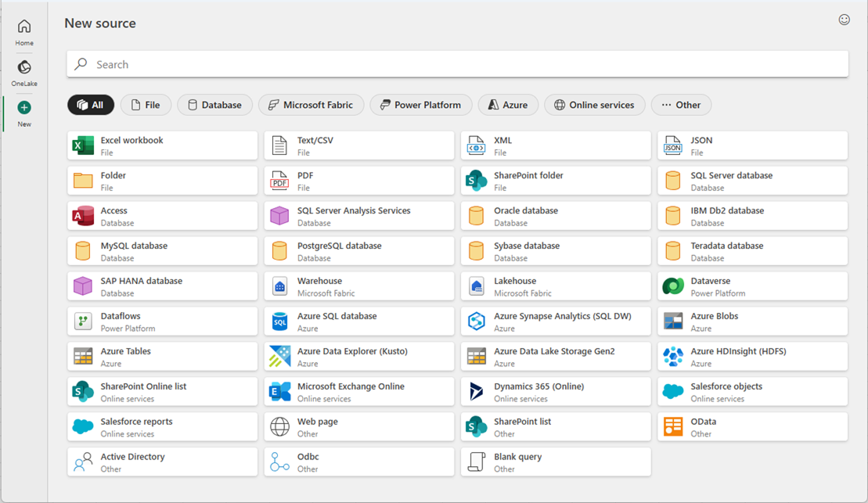Show Online services sources only

[x=594, y=105]
